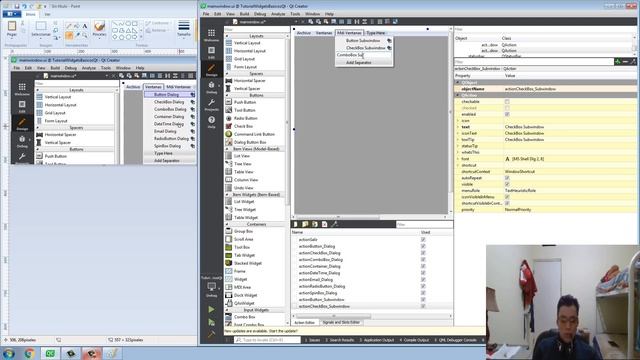Open Application Output pane

[377, 340]
